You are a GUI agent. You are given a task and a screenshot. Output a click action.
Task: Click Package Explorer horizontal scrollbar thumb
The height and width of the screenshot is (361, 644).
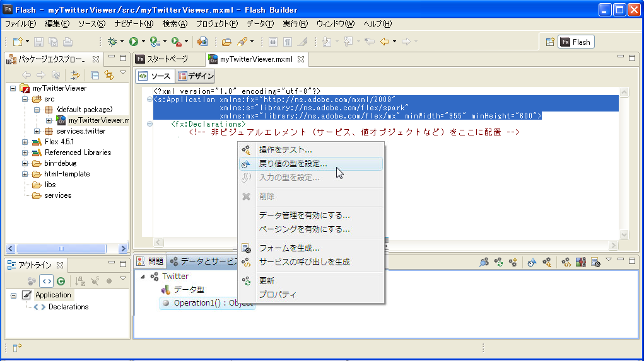click(x=61, y=249)
